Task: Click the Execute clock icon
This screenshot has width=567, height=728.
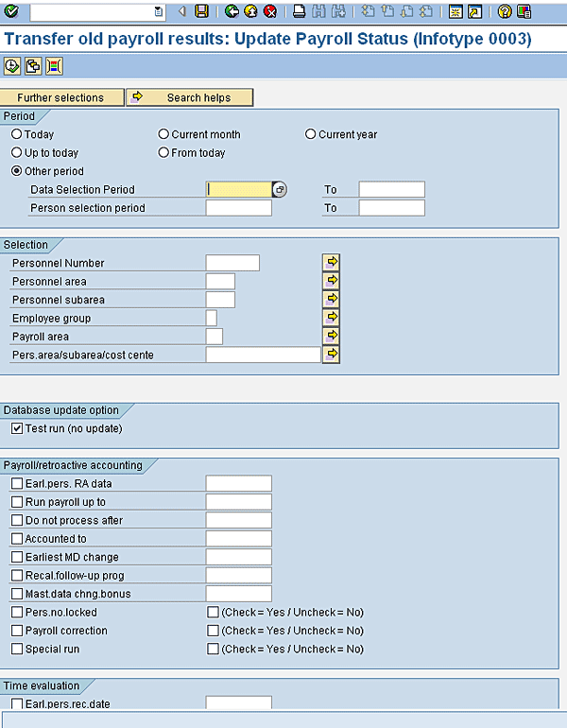Action: pyautogui.click(x=12, y=66)
